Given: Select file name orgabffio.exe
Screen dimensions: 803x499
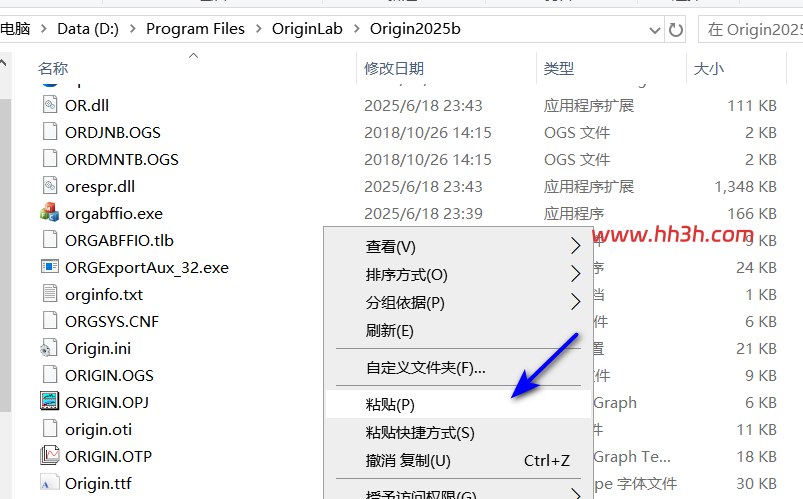Looking at the screenshot, I should (114, 213).
